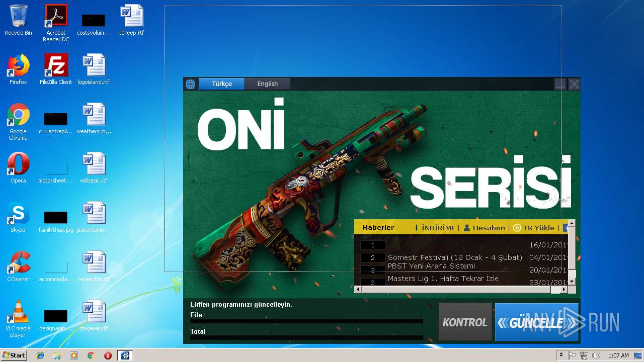Image resolution: width=644 pixels, height=362 pixels.
Task: Click the news panel scroll down arrow
Action: (572, 281)
